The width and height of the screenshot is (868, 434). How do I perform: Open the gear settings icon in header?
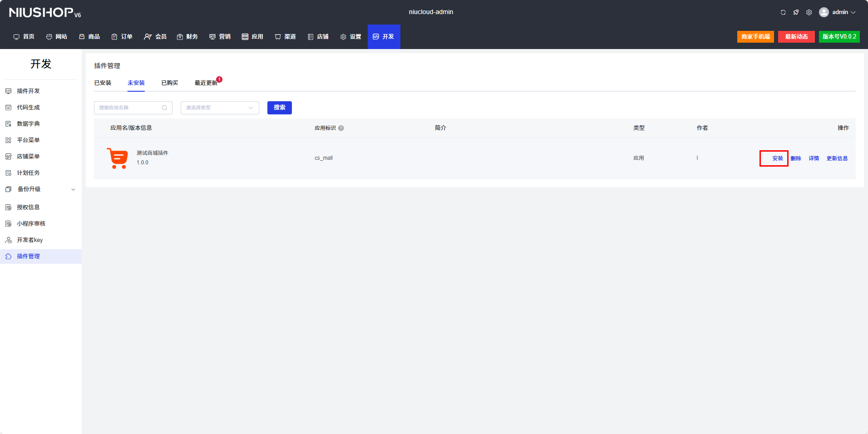809,12
